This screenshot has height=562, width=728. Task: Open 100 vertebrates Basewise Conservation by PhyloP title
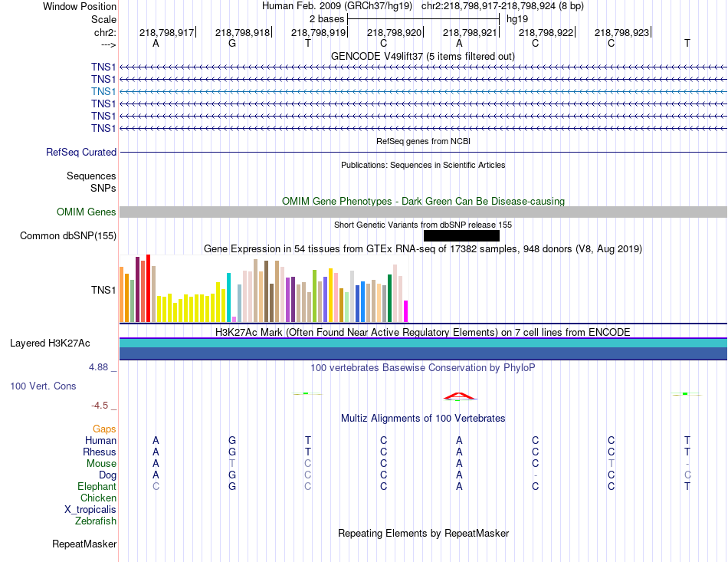point(423,368)
